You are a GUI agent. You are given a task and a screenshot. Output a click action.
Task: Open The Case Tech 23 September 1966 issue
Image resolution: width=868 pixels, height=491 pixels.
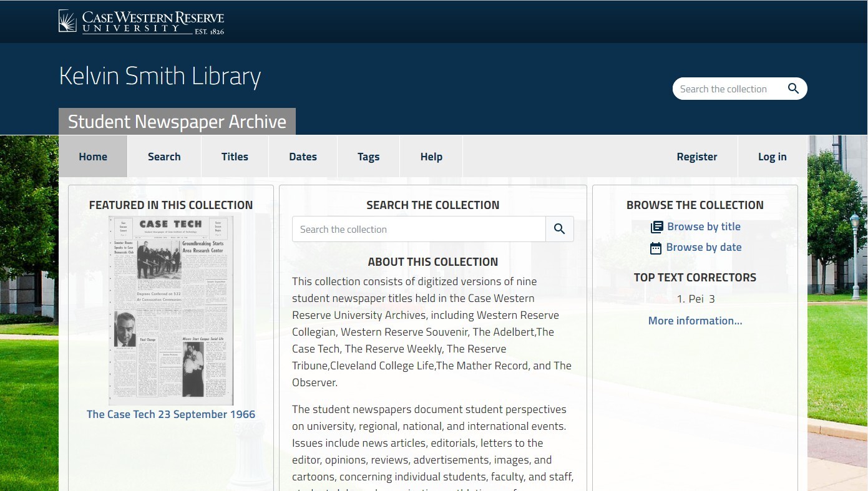click(170, 414)
